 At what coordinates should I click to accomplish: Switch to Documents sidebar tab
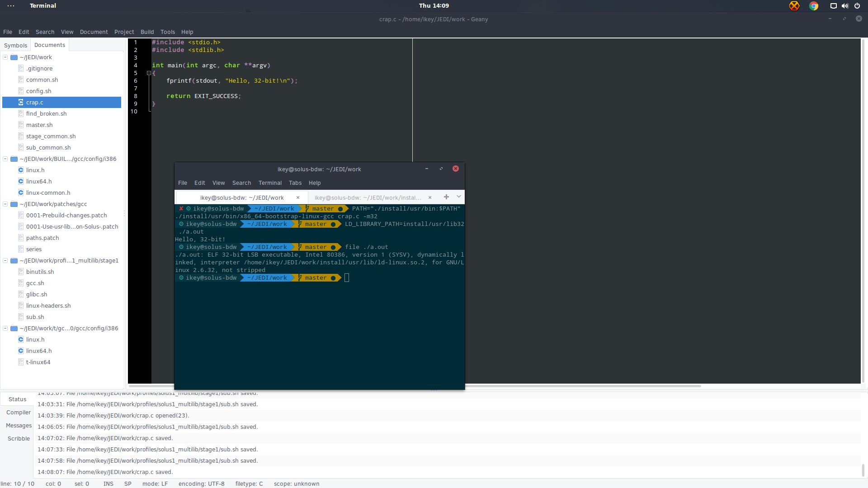pos(50,45)
